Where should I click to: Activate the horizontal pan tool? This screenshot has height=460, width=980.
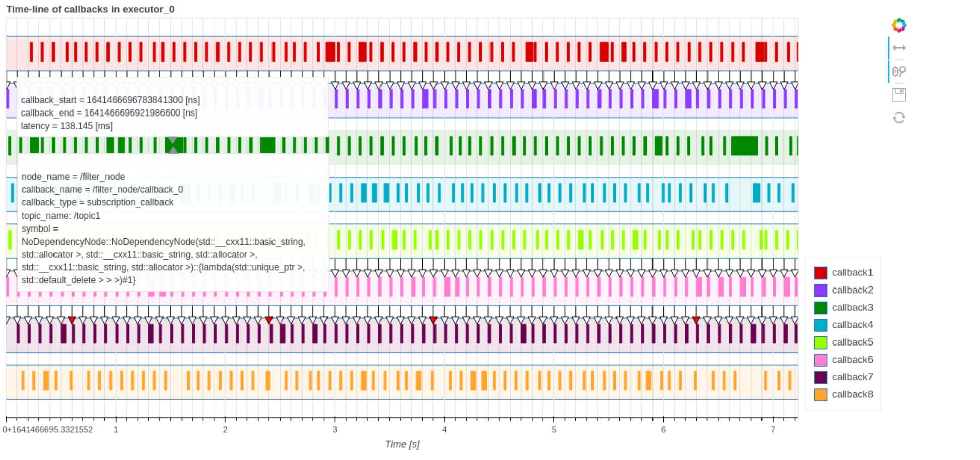(899, 48)
